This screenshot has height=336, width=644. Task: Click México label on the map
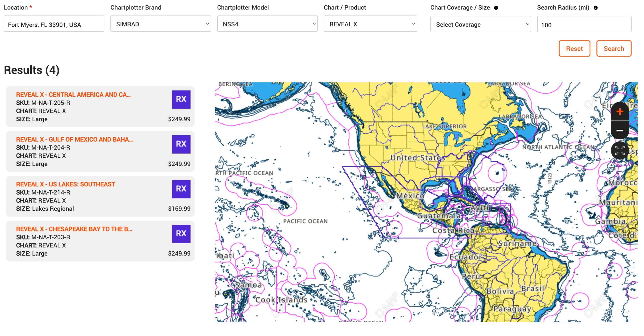pyautogui.click(x=410, y=196)
